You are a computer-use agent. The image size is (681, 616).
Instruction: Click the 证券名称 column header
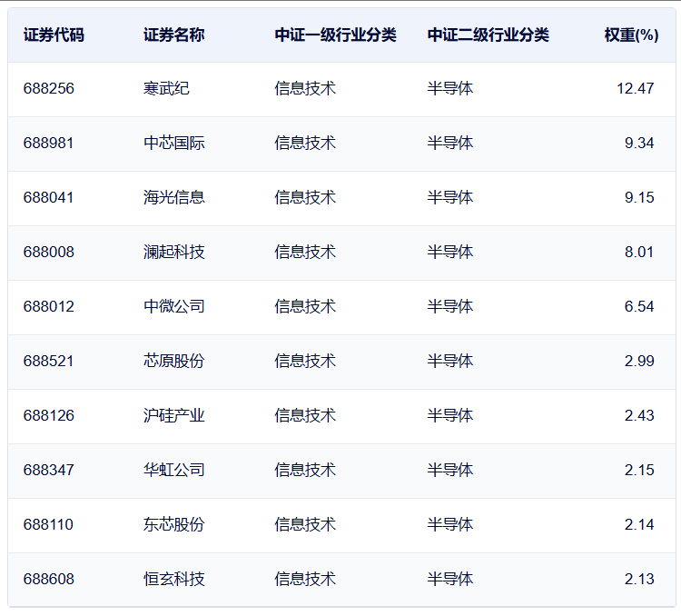173,35
